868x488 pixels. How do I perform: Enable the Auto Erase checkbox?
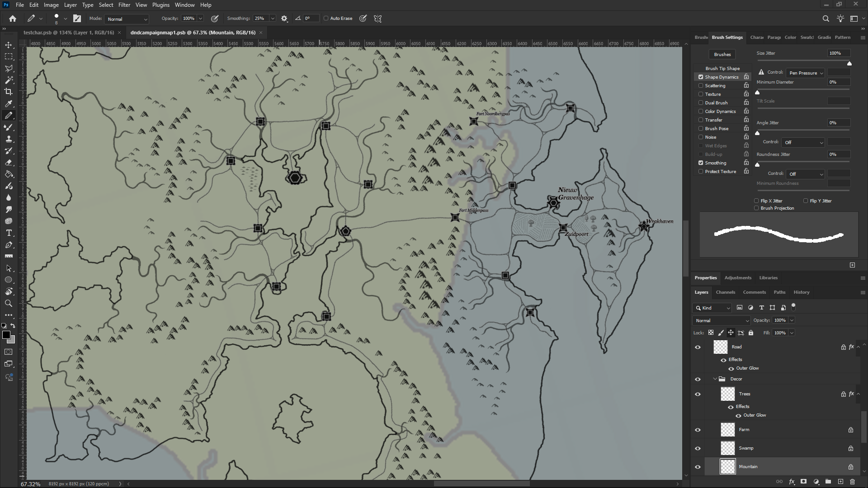(x=326, y=19)
